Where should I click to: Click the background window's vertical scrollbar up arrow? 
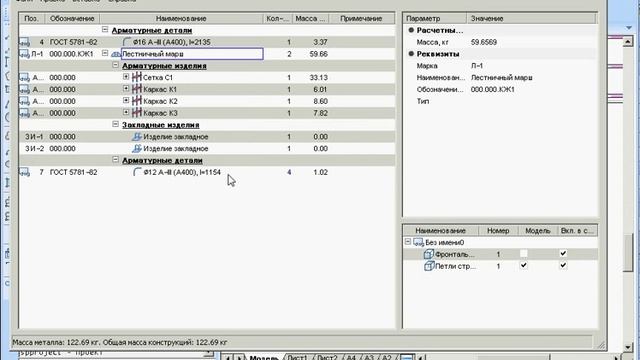pyautogui.click(x=628, y=42)
